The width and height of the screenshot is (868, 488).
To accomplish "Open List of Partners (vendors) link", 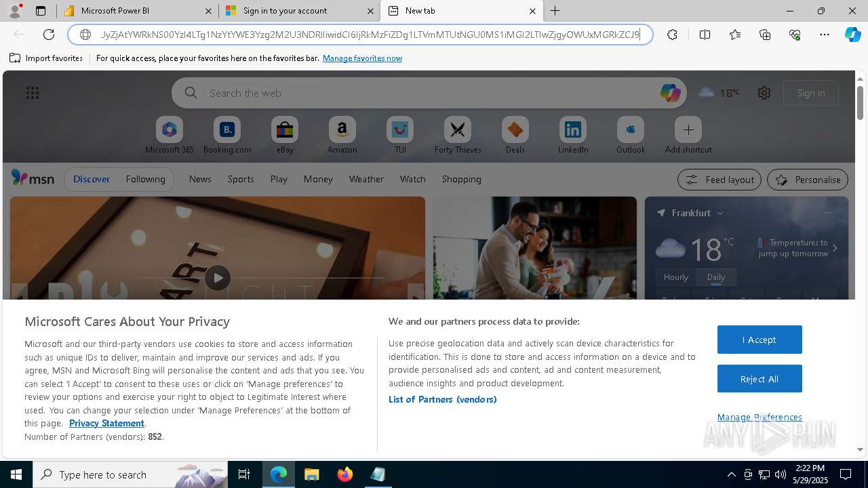I will click(x=443, y=399).
